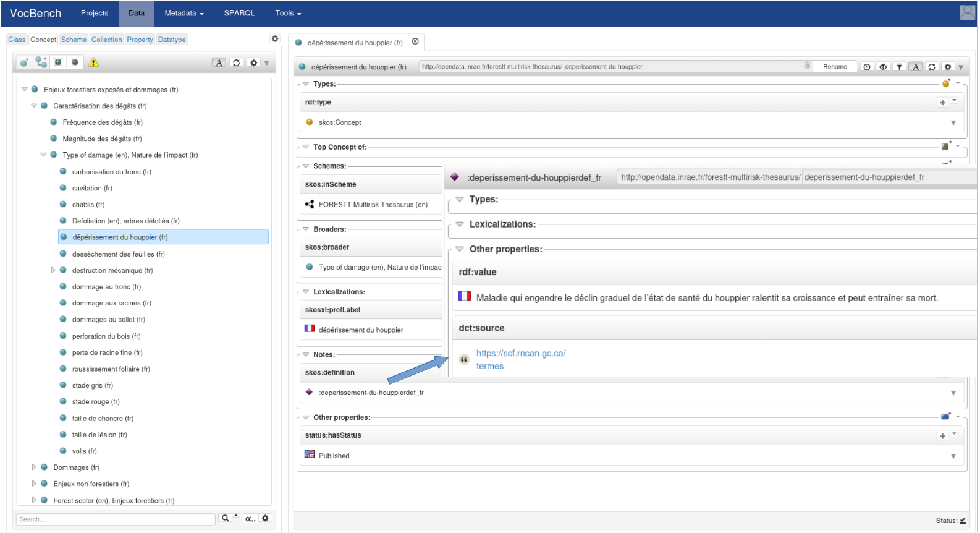
Task: Click the yellow warning triangle icon
Action: (94, 62)
